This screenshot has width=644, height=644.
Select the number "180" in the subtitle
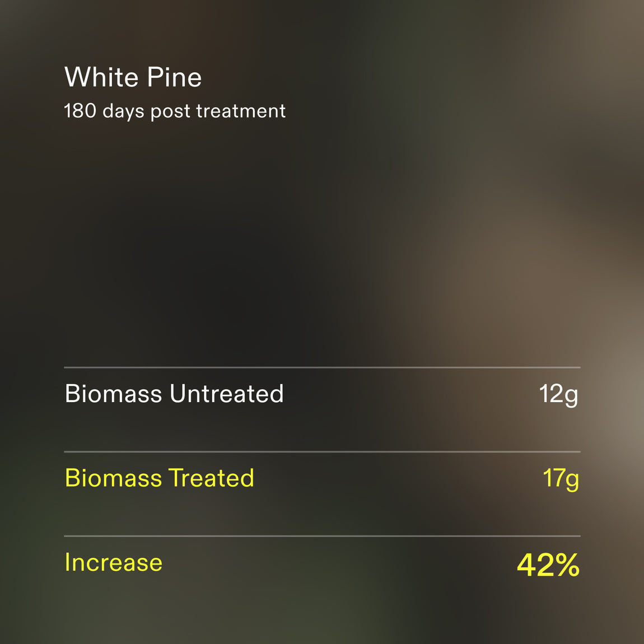[x=80, y=110]
